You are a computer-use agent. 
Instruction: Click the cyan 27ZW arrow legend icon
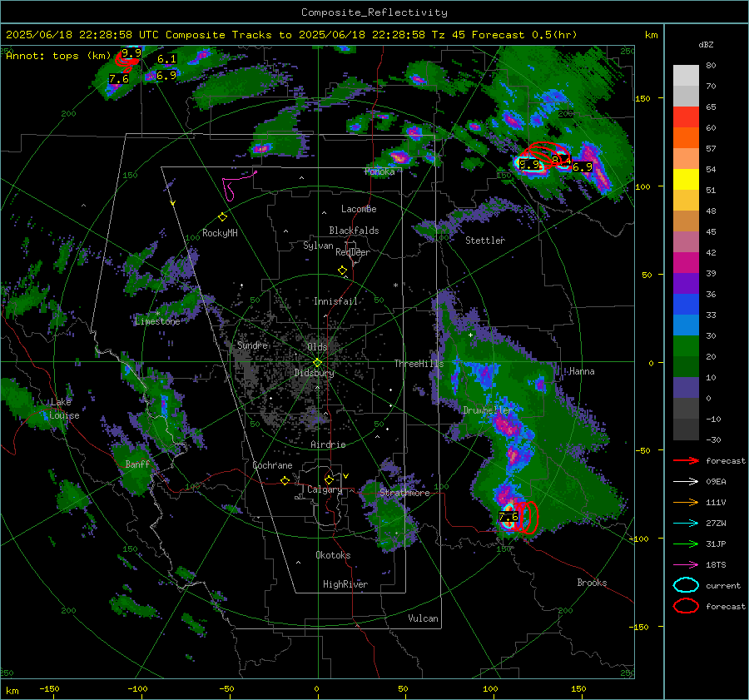point(686,524)
